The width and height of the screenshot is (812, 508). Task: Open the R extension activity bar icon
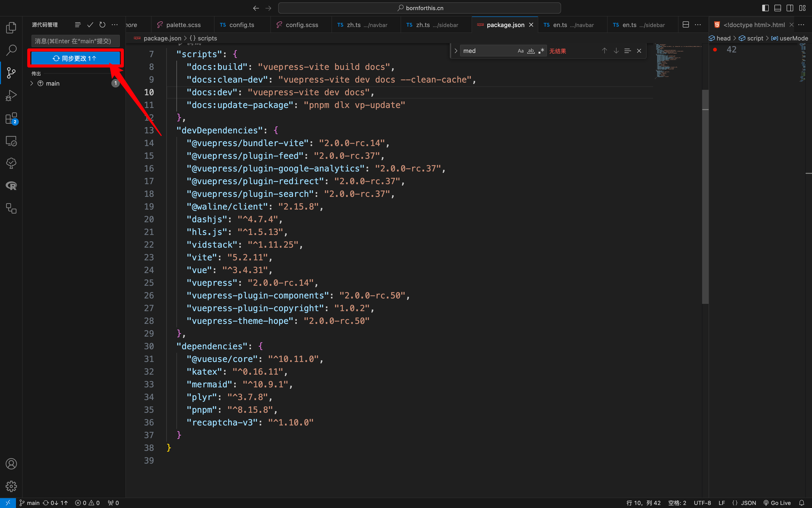(11, 186)
